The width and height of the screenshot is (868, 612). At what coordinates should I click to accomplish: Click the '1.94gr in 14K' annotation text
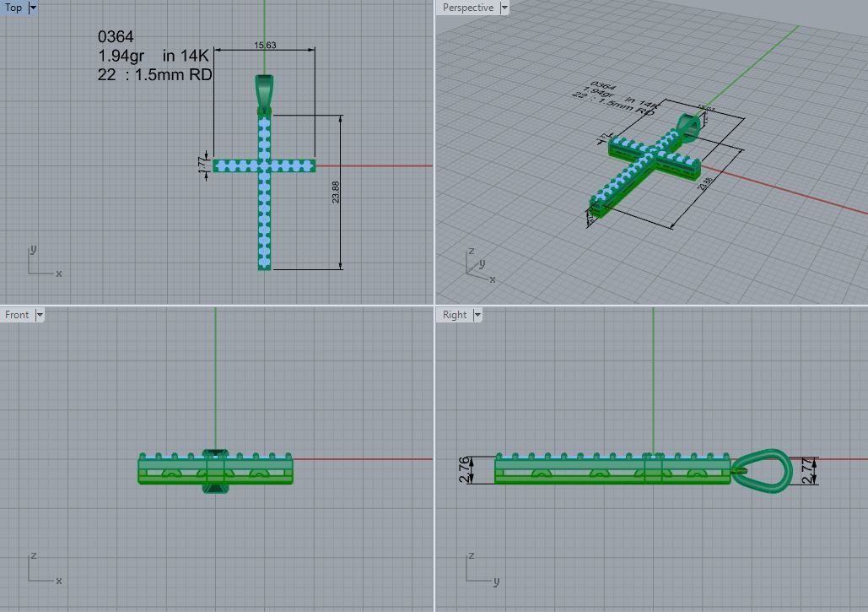click(x=154, y=56)
